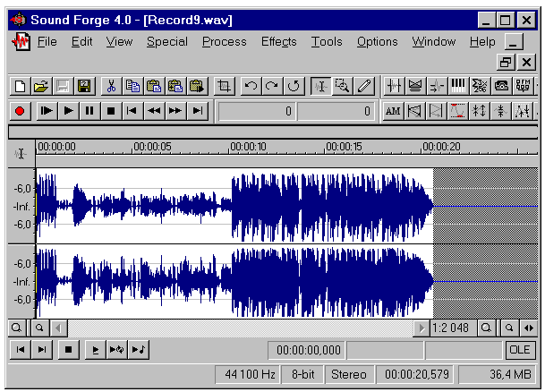
Task: Click the waveform between two bars icon
Action: pyautogui.click(x=394, y=86)
